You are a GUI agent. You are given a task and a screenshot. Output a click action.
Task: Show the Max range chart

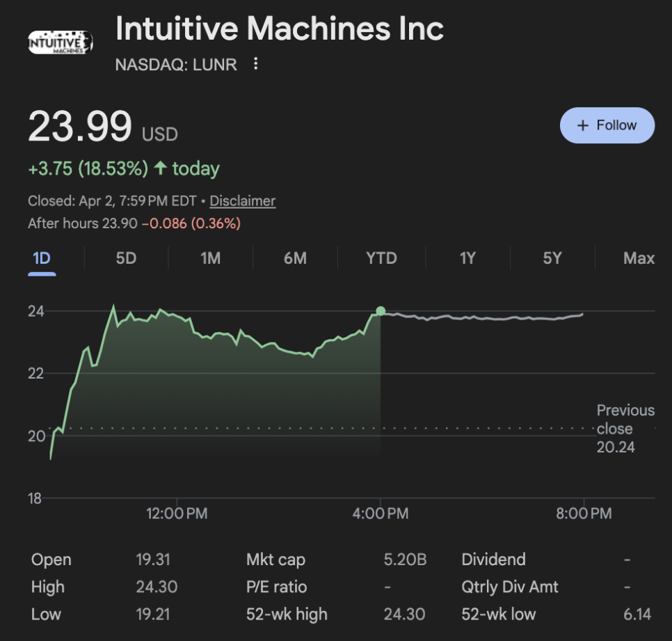tap(639, 258)
